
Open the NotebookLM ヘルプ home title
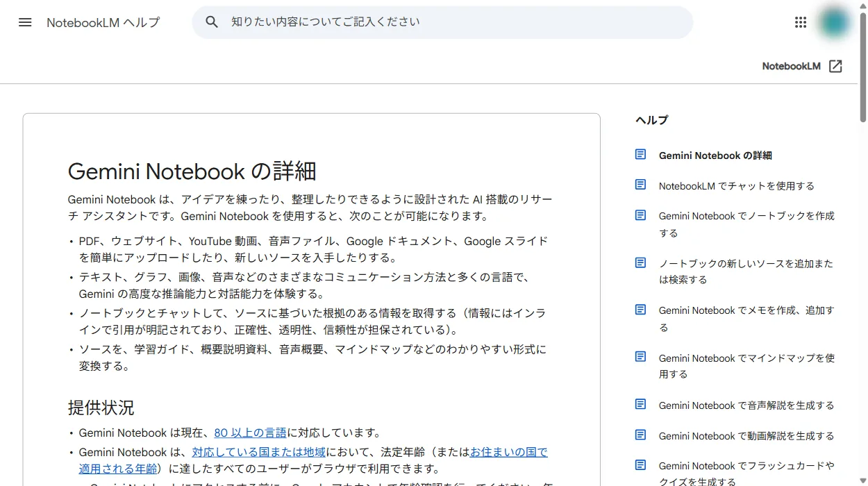103,22
